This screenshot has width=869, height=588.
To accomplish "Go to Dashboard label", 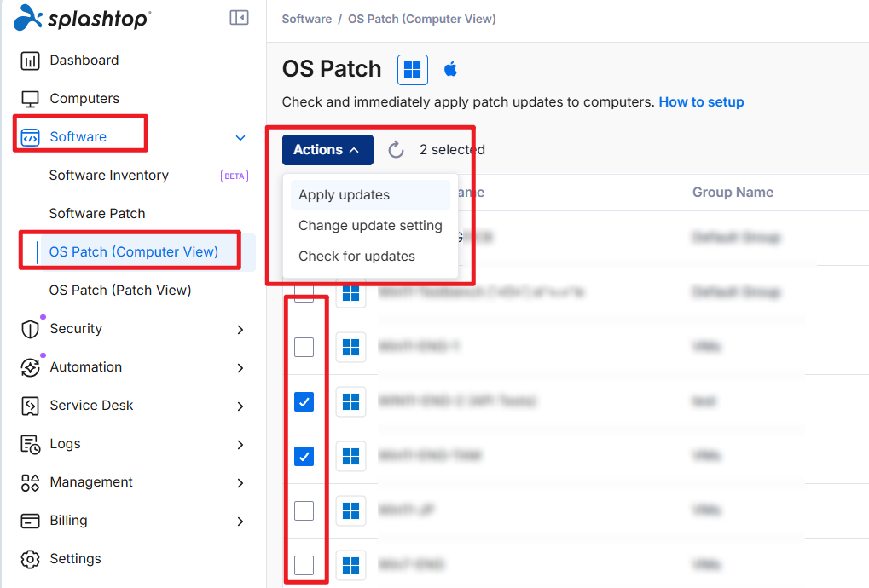I will [x=84, y=61].
